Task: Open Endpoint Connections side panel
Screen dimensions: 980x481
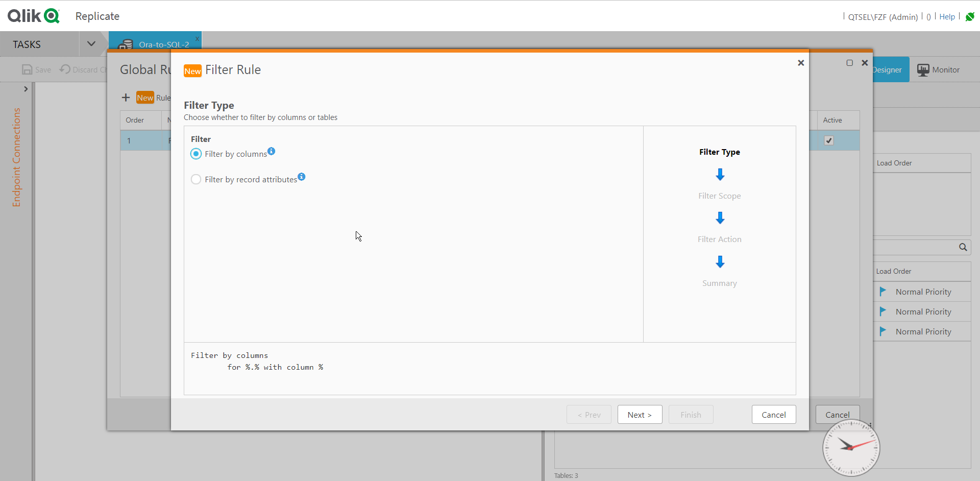Action: tap(16, 157)
